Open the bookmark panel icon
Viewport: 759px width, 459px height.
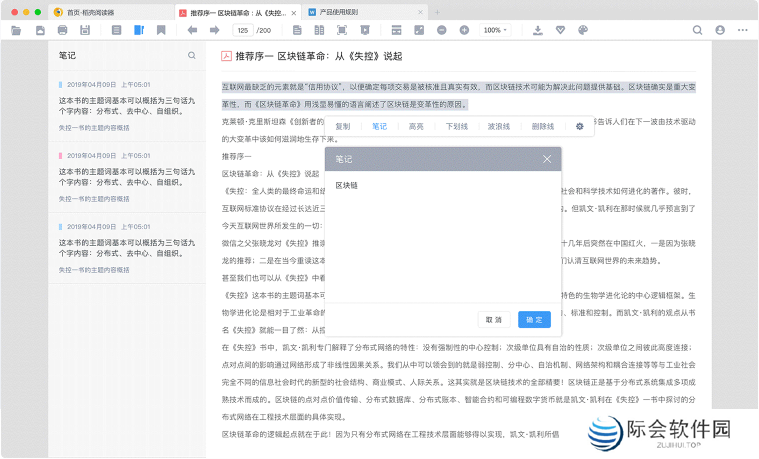161,30
